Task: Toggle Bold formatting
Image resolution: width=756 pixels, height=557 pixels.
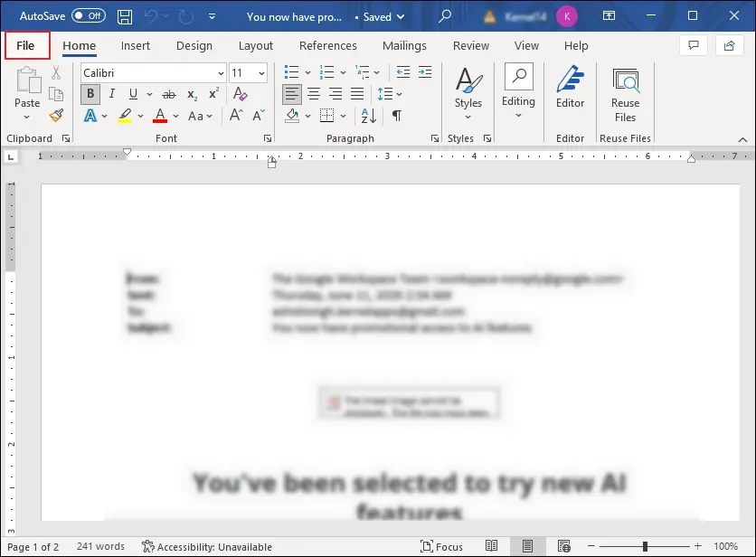Action: (x=90, y=94)
